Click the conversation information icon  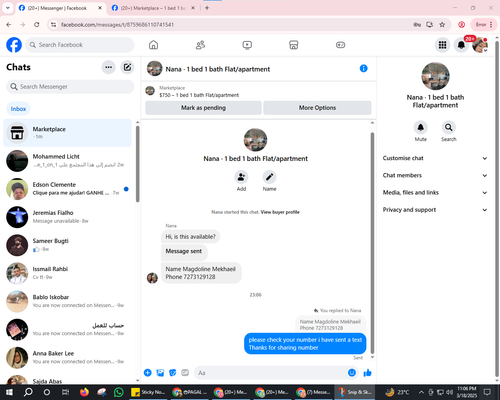[363, 68]
